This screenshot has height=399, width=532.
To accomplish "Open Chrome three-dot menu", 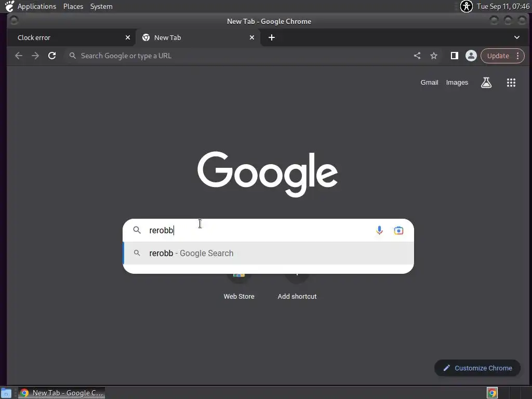I will pyautogui.click(x=517, y=56).
